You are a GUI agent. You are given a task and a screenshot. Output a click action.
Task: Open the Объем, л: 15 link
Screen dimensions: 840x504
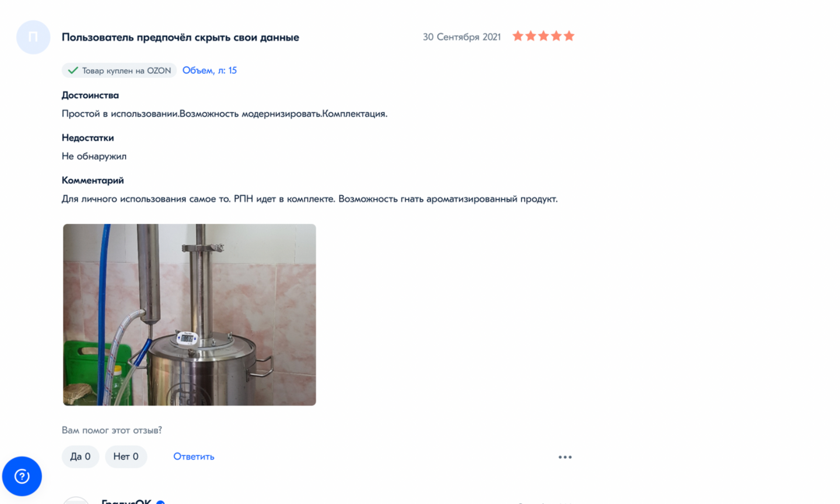(x=209, y=70)
